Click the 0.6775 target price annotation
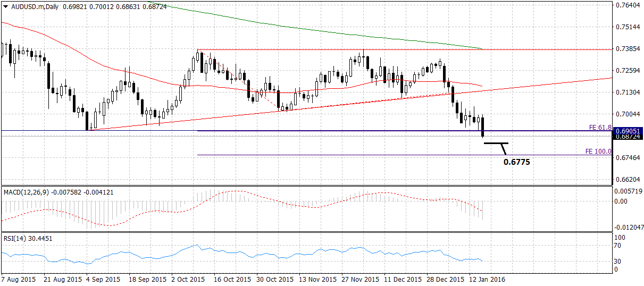This screenshot has width=644, height=286. [x=516, y=161]
